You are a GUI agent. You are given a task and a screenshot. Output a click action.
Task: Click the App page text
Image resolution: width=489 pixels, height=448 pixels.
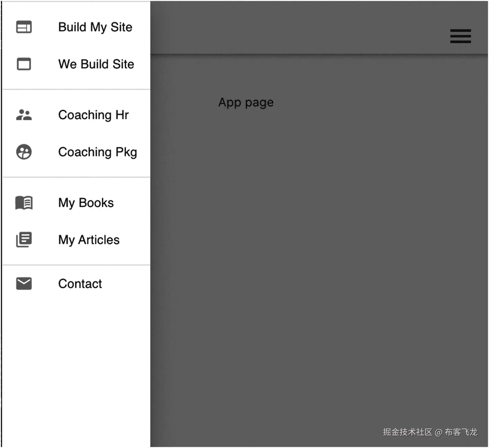[246, 103]
